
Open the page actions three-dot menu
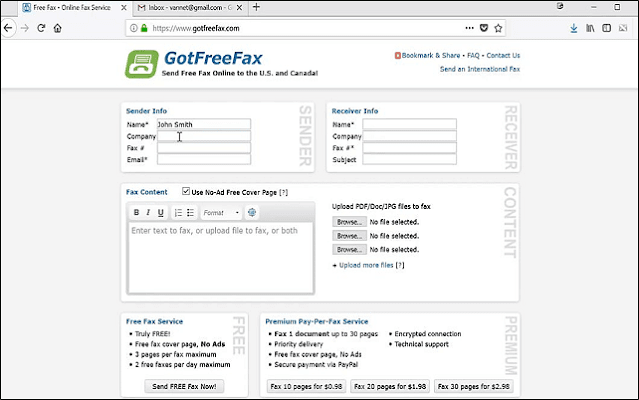pyautogui.click(x=469, y=28)
